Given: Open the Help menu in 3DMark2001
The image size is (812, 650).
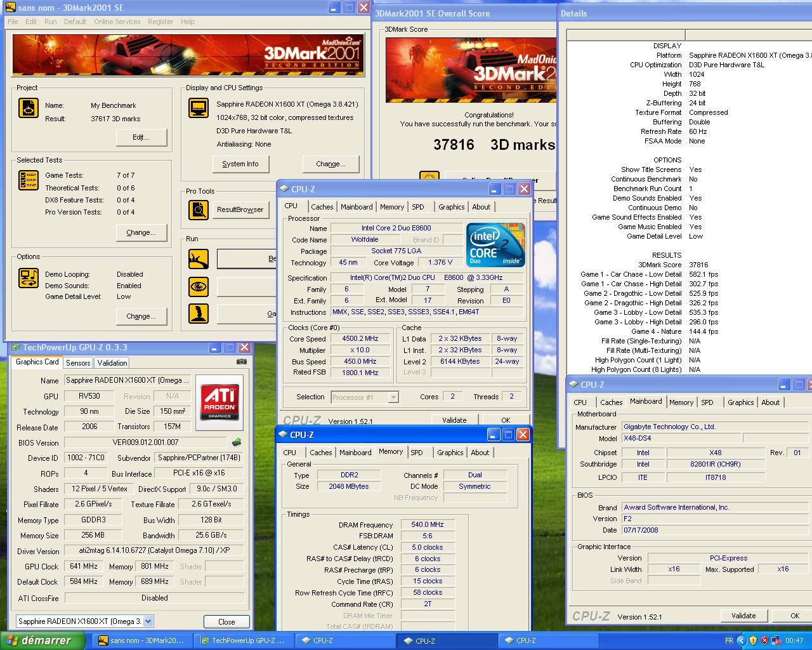Looking at the screenshot, I should [188, 22].
